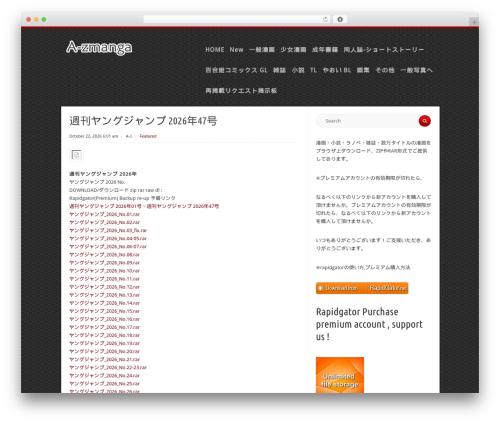Image resolution: width=500 pixels, height=423 pixels.
Task: Download ヤングジャンプ_2026_No.21.rar
Action: click(x=104, y=359)
